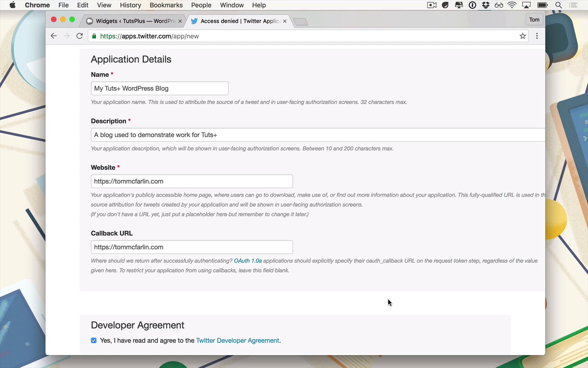Open the OAuth 1.0a link
The height and width of the screenshot is (368, 588).
(x=248, y=261)
